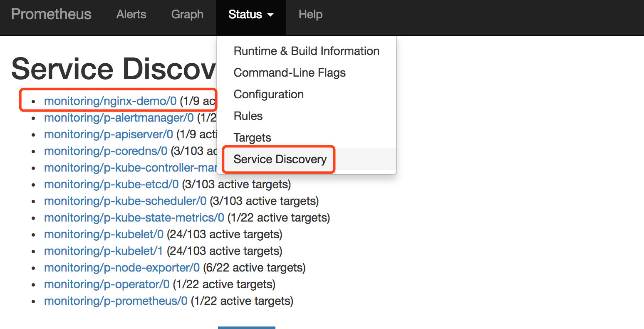Click '(1/22 active targets)' beside p-prometheus

(242, 301)
